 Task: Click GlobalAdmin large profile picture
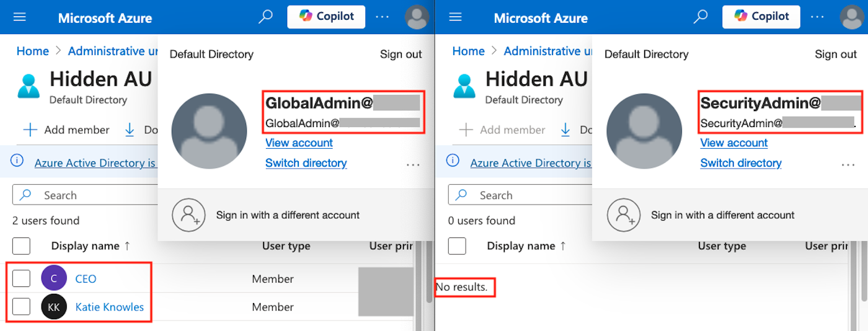pyautogui.click(x=209, y=131)
